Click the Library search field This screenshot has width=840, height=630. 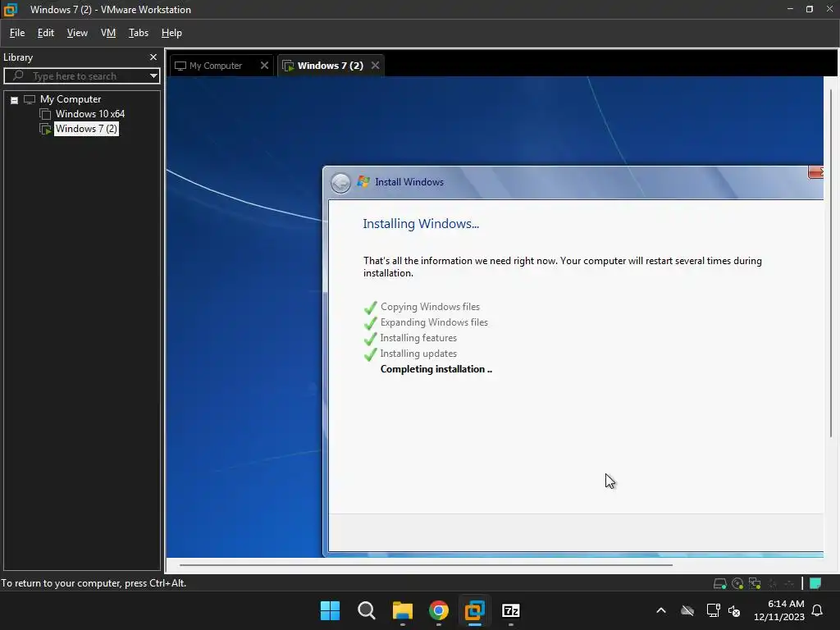point(81,76)
